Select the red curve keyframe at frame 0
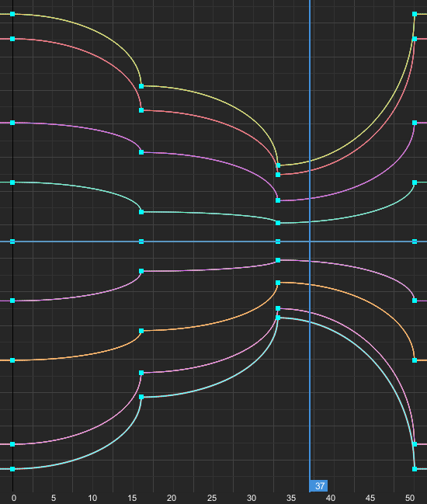Screen dimensions: 427x504 (x=12, y=39)
